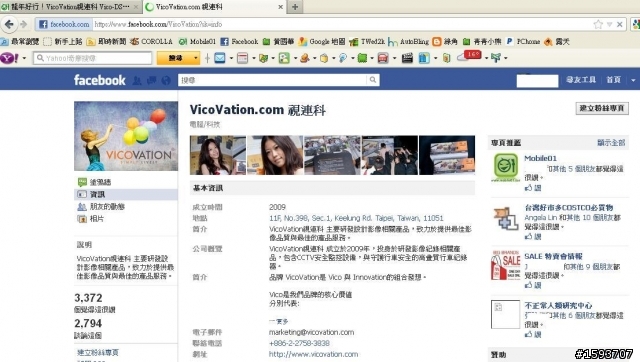Open SALE 特賣會情報 page link
Screen dimensions: 640x362
tap(553, 256)
